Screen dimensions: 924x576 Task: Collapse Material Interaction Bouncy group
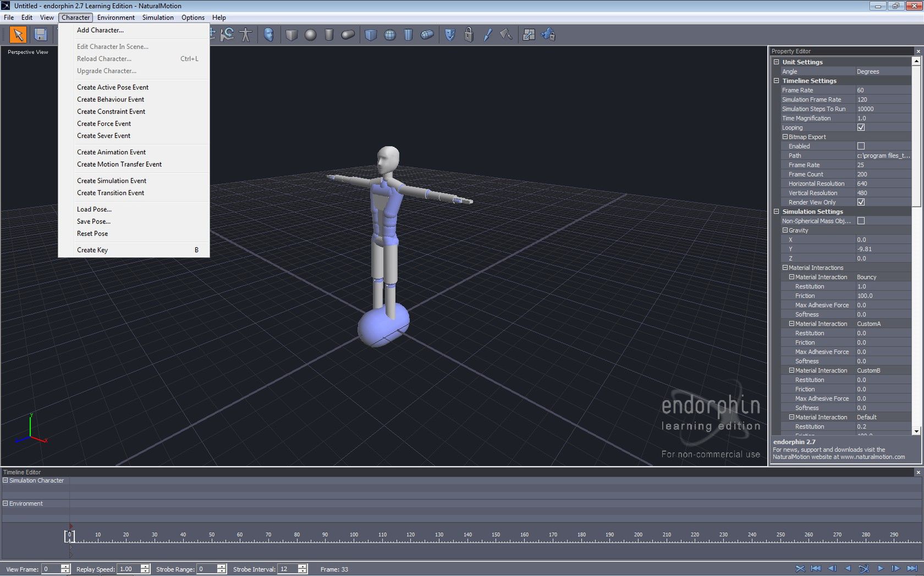point(791,276)
